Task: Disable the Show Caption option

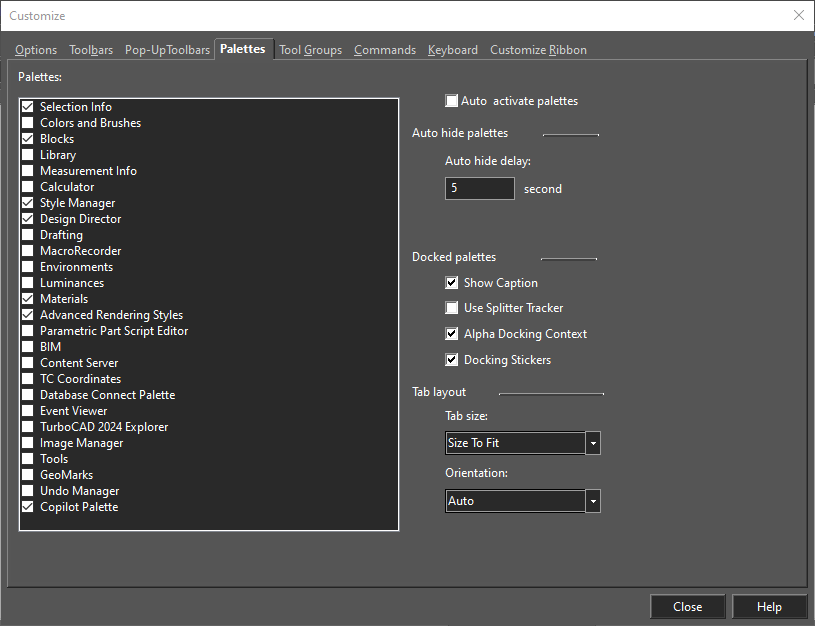Action: 452,282
